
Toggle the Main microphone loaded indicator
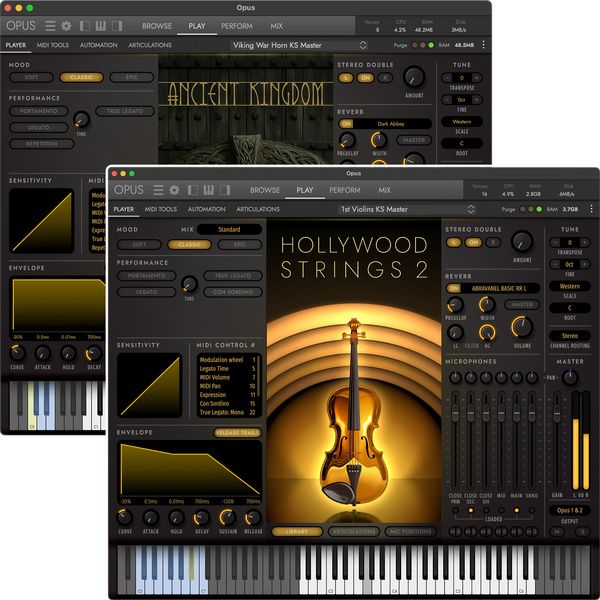point(517,510)
